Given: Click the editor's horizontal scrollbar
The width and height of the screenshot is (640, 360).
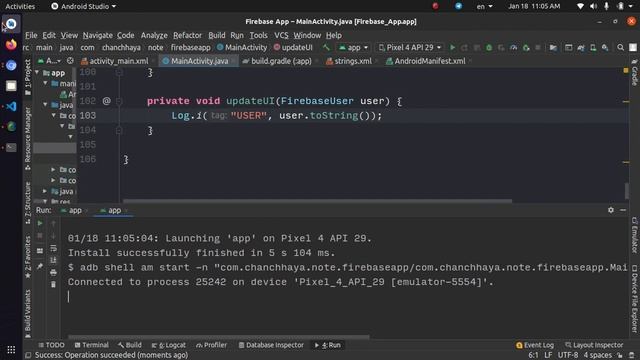Looking at the screenshot, I should pyautogui.click(x=317, y=201).
